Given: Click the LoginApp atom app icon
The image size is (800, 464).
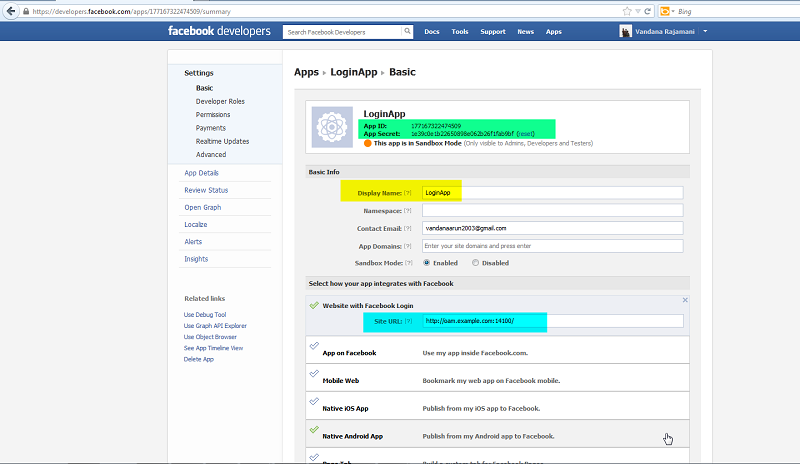Looking at the screenshot, I should pyautogui.click(x=332, y=127).
